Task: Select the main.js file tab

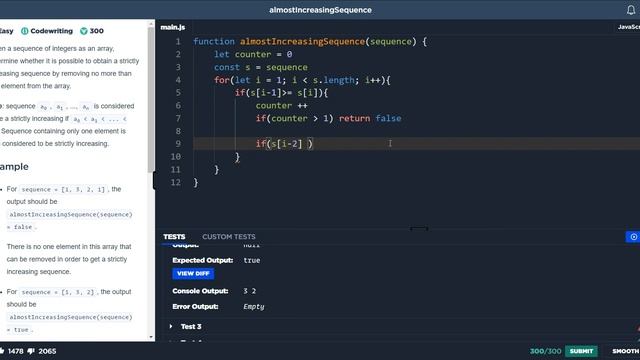Action: [x=173, y=27]
